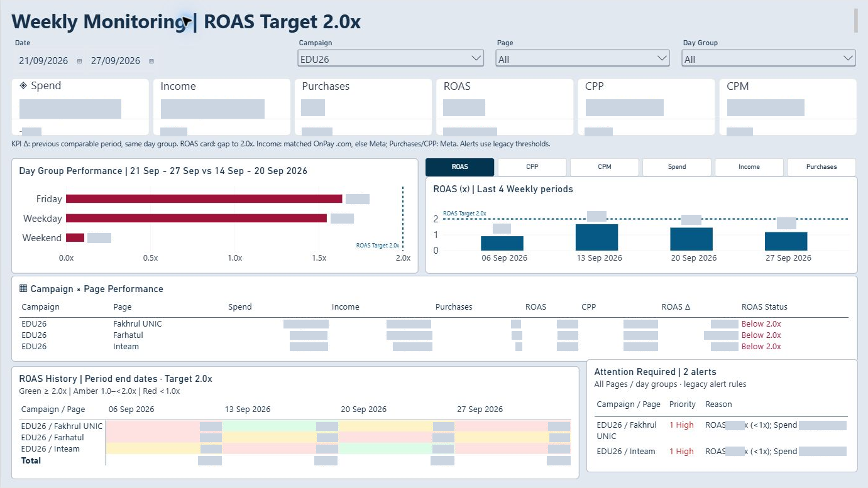
Task: Select the Income metric tab above the chart
Action: pyautogui.click(x=749, y=167)
